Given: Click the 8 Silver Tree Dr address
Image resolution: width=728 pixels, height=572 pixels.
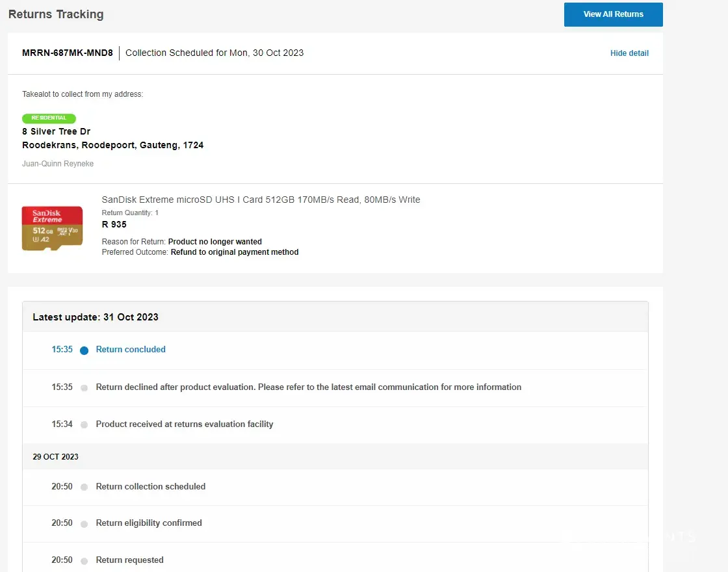Looking at the screenshot, I should 56,132.
